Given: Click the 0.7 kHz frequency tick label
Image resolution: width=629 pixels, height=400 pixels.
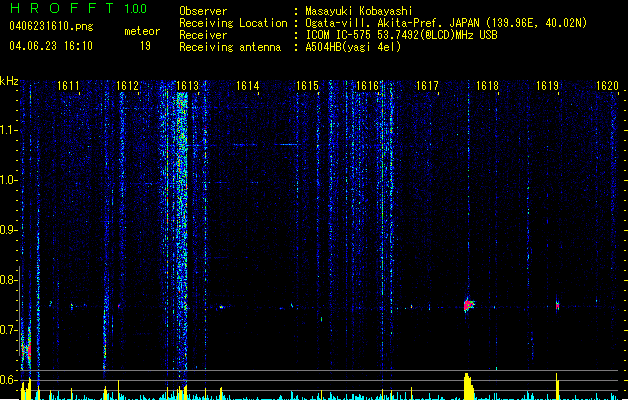Looking at the screenshot, I should pyautogui.click(x=8, y=330).
